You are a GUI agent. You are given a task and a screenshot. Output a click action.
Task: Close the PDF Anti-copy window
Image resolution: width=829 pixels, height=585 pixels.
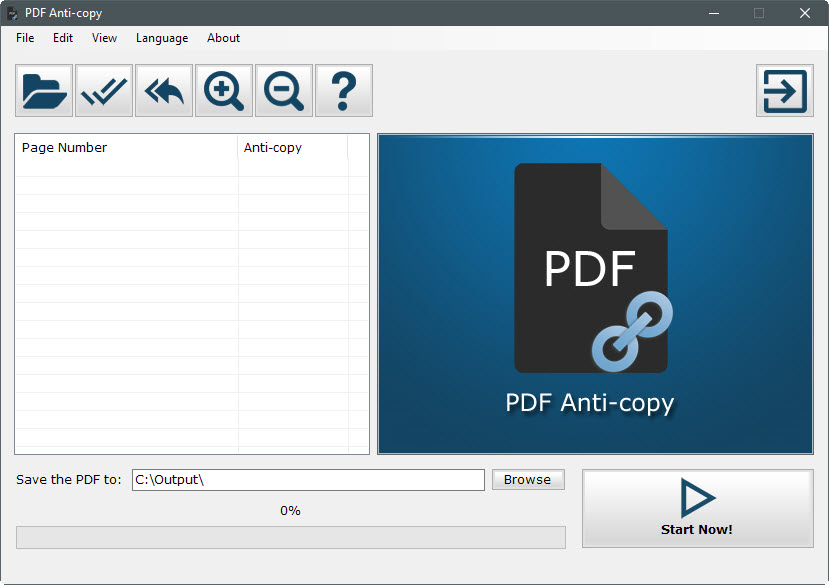(804, 13)
